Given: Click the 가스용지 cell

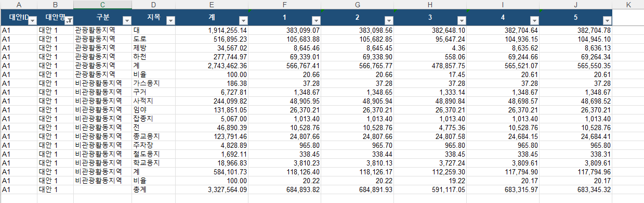Looking at the screenshot, I should pyautogui.click(x=153, y=83).
